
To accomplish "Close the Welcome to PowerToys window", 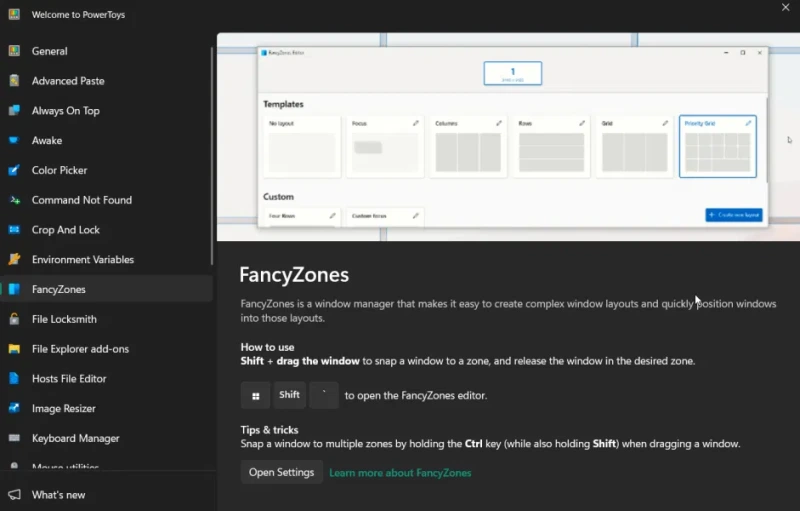I will point(784,8).
